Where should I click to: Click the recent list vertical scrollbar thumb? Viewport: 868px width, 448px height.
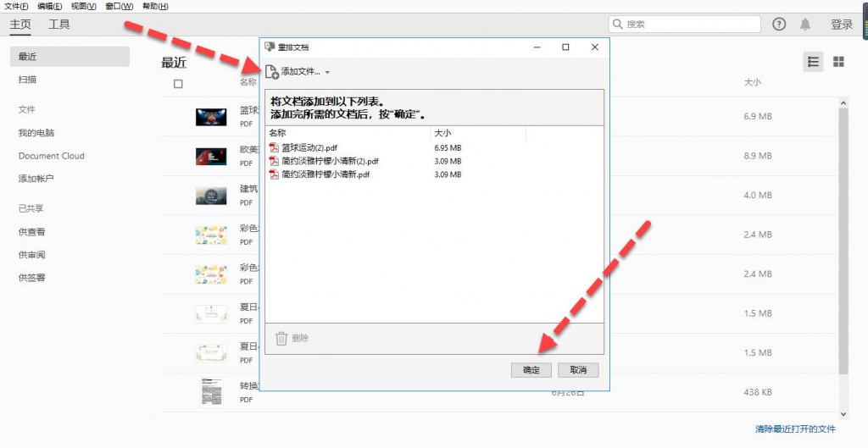[x=843, y=241]
